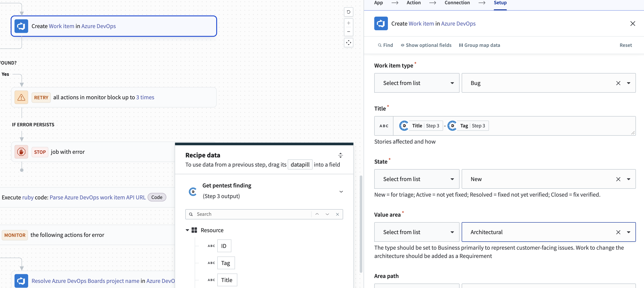Click the Recipe data resize handle icon

341,155
